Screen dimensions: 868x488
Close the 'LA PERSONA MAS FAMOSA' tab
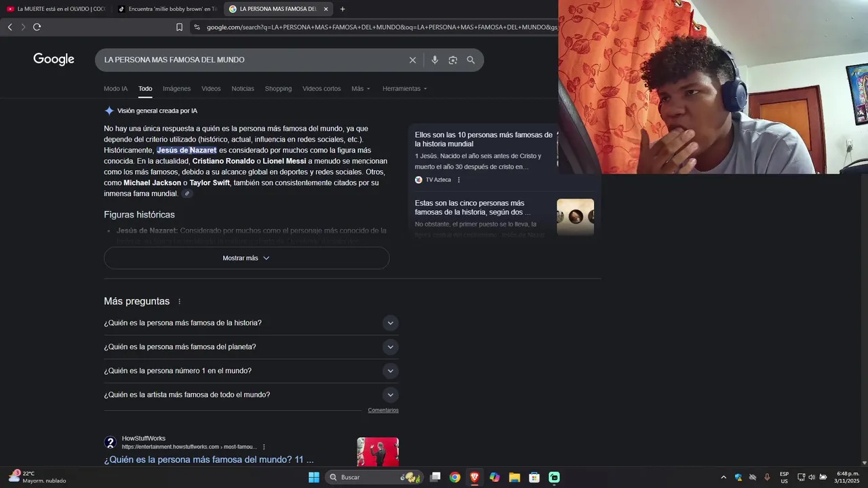pos(326,9)
